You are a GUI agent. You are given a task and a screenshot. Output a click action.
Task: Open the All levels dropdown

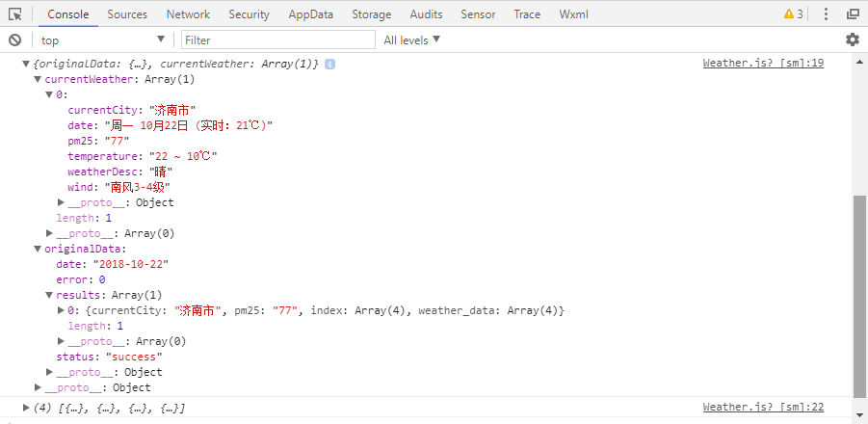point(411,40)
